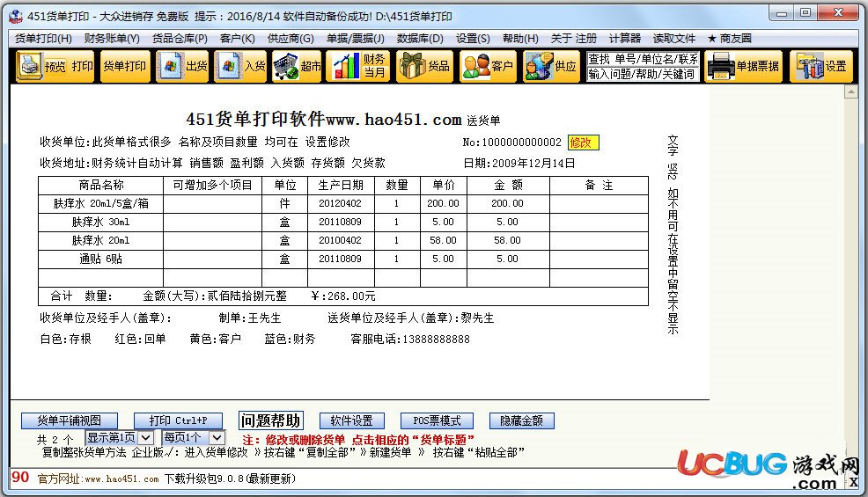The width and height of the screenshot is (868, 497).
Task: Expand the 每页1个 dropdown
Action: tap(217, 437)
